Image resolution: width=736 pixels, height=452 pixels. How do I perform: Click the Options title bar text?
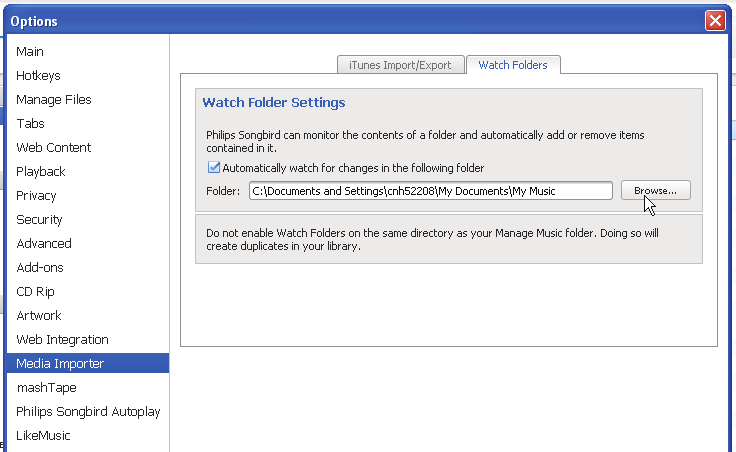coord(34,22)
